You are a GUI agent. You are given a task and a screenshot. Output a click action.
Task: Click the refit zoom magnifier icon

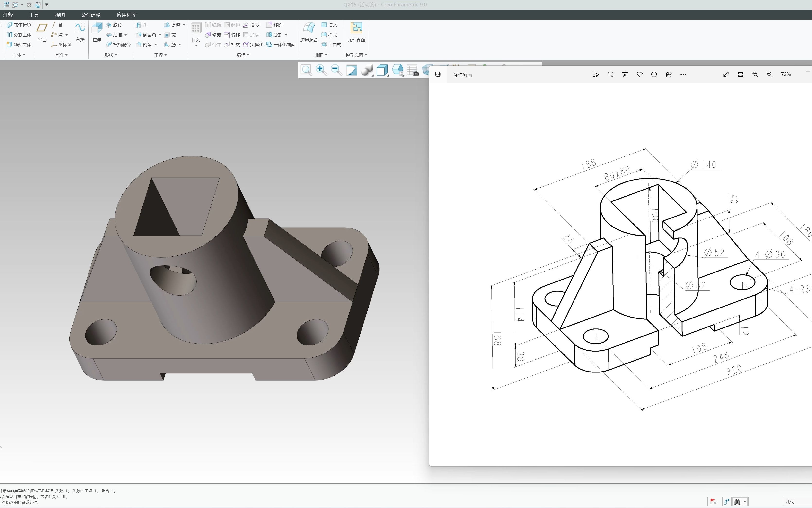click(306, 70)
